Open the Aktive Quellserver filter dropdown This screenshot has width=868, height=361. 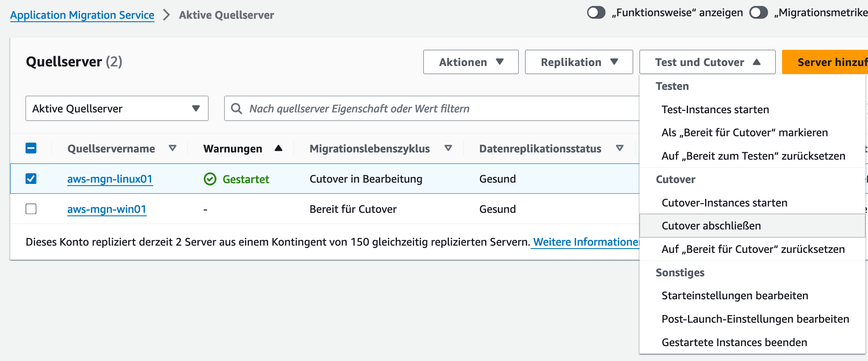(x=117, y=109)
